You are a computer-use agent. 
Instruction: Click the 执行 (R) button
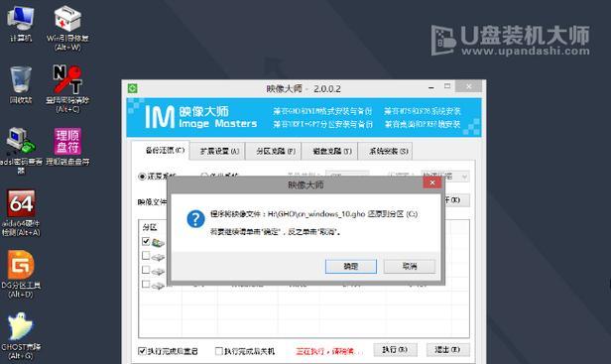(395, 349)
